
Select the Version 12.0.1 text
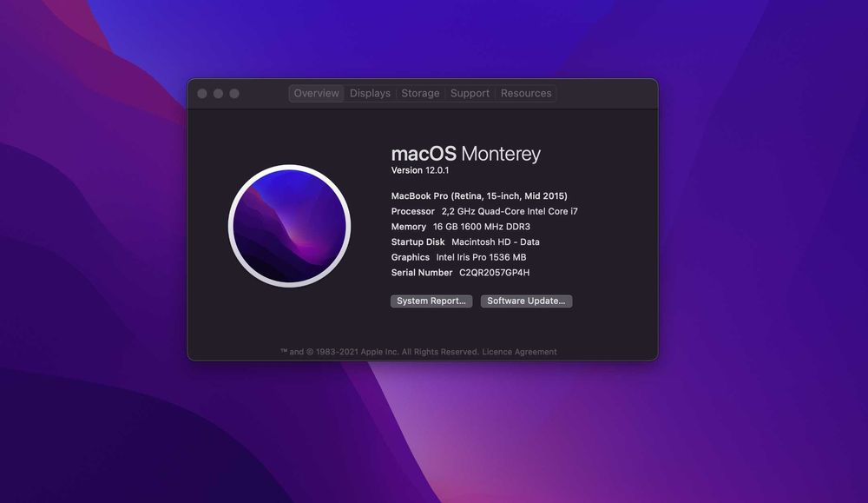click(420, 170)
